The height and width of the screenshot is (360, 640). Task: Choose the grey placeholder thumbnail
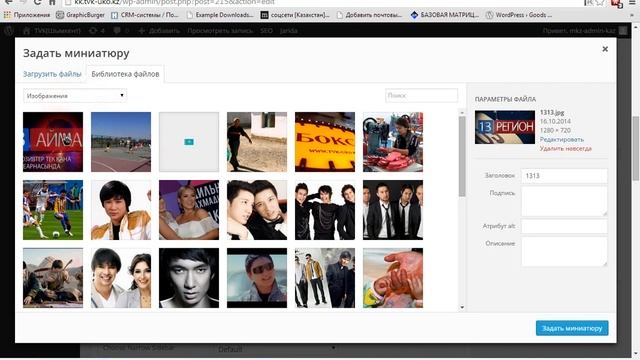coord(189,142)
